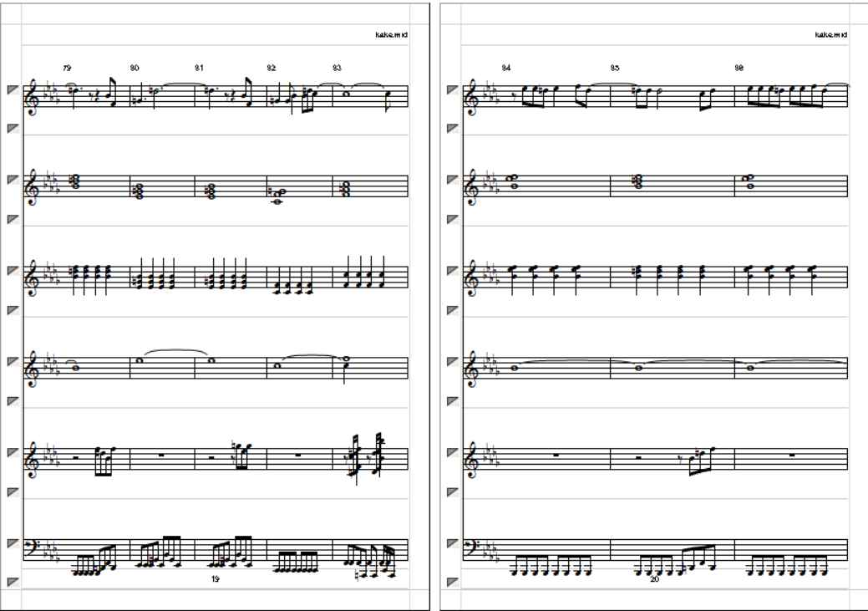The image size is (868, 611).
Task: Click the kake.mid header on the left page
Action: [x=391, y=35]
